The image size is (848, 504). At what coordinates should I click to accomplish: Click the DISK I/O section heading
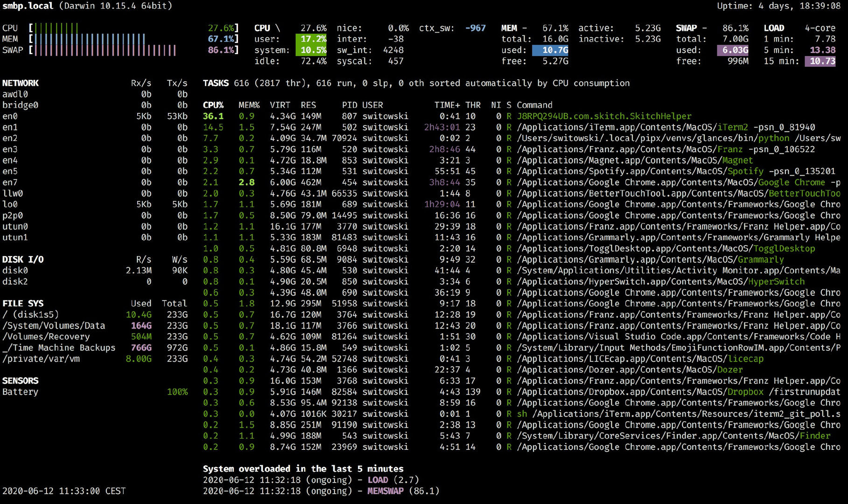23,259
